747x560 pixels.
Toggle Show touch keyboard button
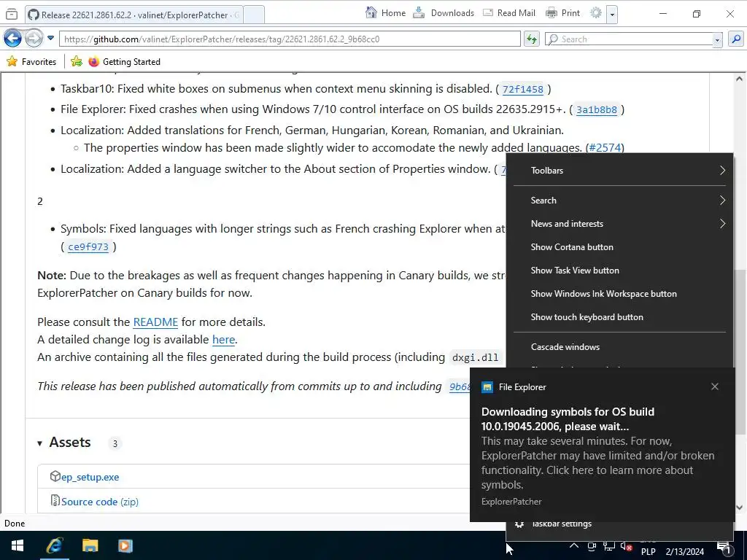(619, 317)
